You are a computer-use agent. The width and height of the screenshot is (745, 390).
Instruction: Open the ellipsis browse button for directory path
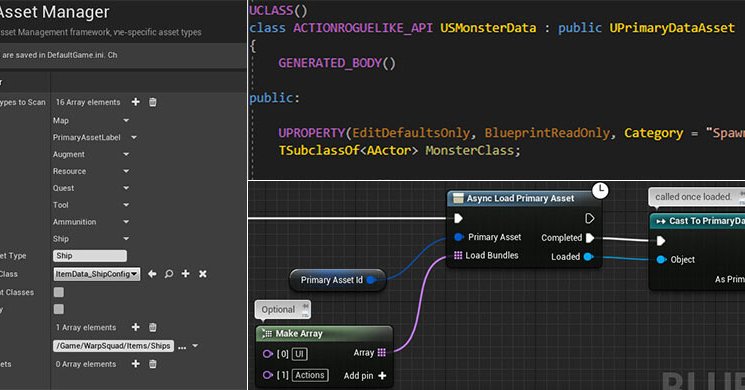pyautogui.click(x=182, y=347)
